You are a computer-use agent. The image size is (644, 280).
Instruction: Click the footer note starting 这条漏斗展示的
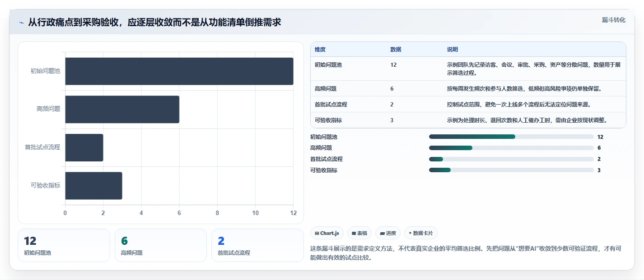tap(466, 253)
